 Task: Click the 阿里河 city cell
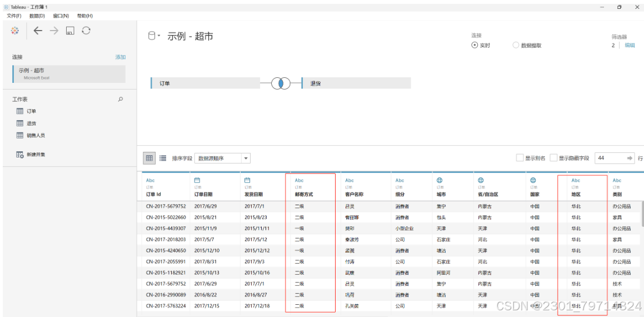(x=443, y=273)
